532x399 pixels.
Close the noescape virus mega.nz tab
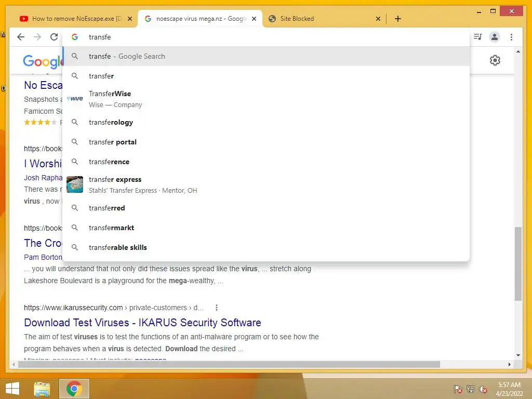pyautogui.click(x=254, y=19)
